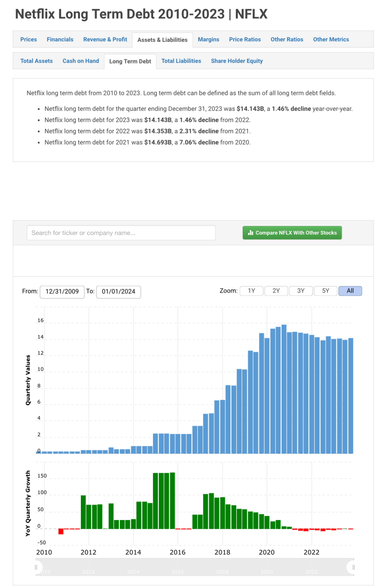Viewport: 392px width, 587px height.
Task: Open the Prices tab
Action: (29, 39)
